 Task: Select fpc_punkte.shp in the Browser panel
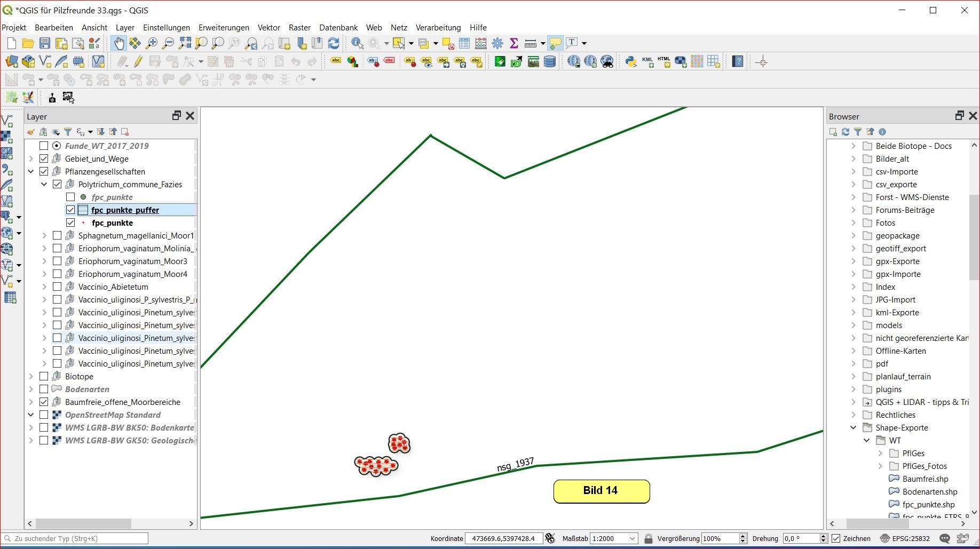[x=928, y=504]
